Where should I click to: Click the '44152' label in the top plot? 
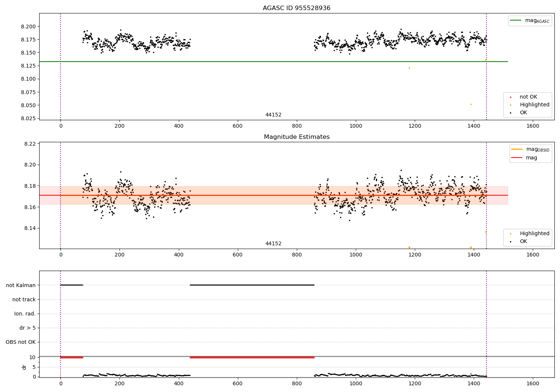(x=273, y=115)
